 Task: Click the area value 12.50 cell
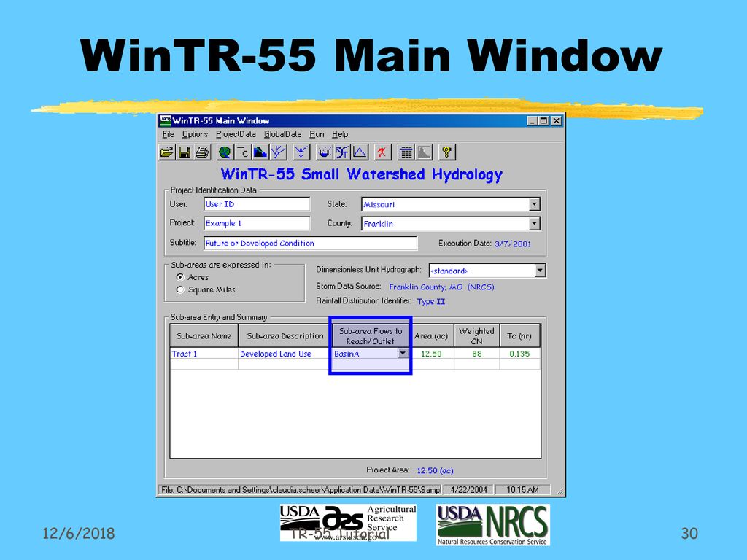(x=431, y=354)
